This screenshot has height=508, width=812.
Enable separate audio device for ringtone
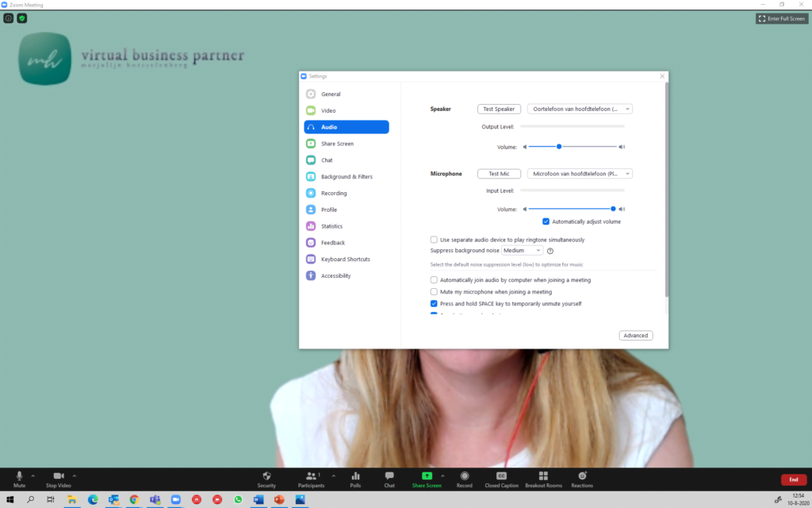pyautogui.click(x=434, y=240)
